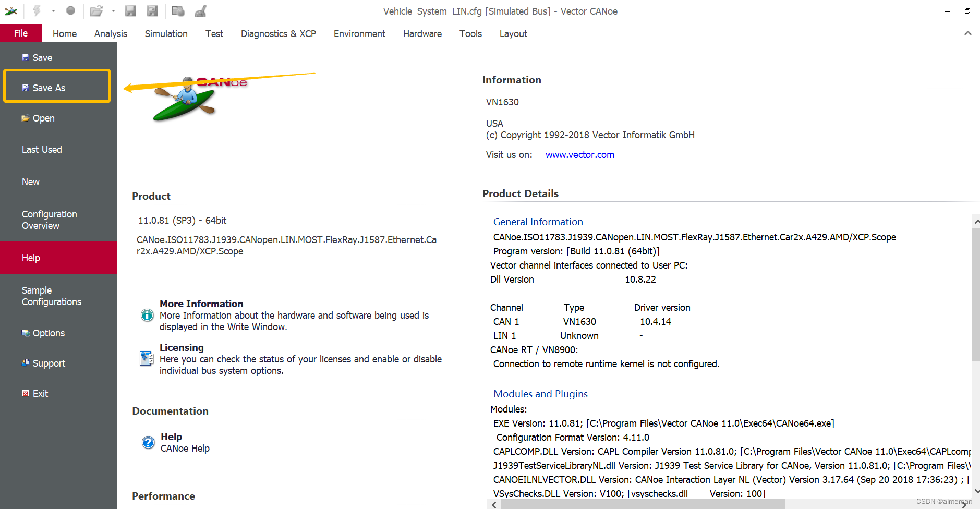The height and width of the screenshot is (509, 980).
Task: Expand the open configuration dropdown arrow
Action: (113, 11)
